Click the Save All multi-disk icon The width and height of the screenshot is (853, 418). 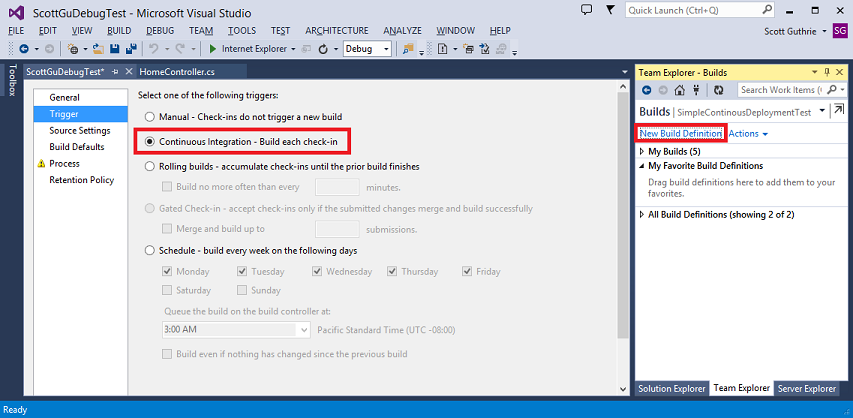[x=131, y=49]
